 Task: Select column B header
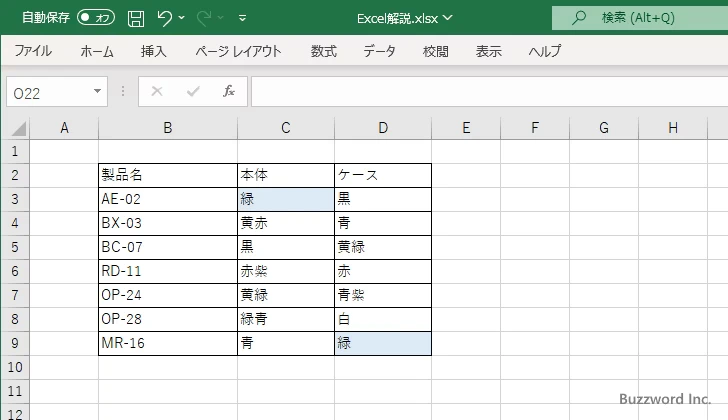coord(168,128)
